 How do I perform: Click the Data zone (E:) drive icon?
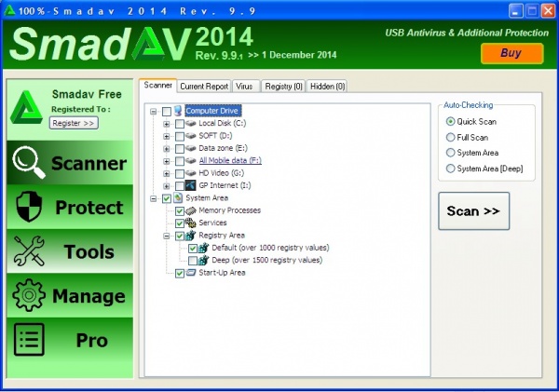[191, 148]
